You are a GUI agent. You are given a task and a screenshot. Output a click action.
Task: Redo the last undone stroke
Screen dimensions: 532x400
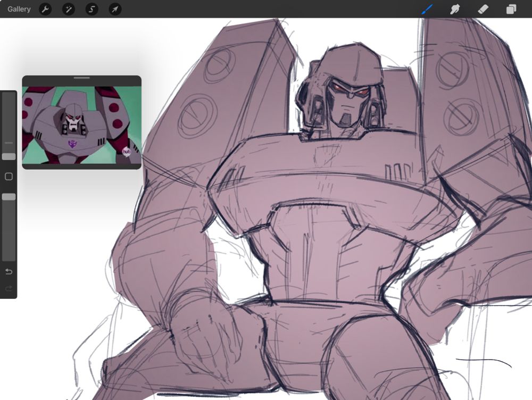point(9,288)
